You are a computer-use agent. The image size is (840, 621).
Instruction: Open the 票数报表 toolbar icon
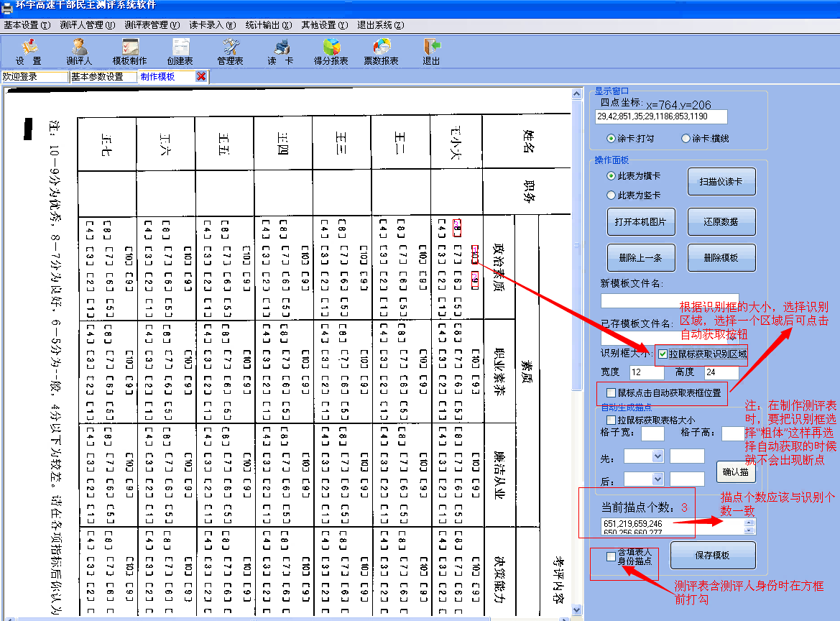[382, 52]
